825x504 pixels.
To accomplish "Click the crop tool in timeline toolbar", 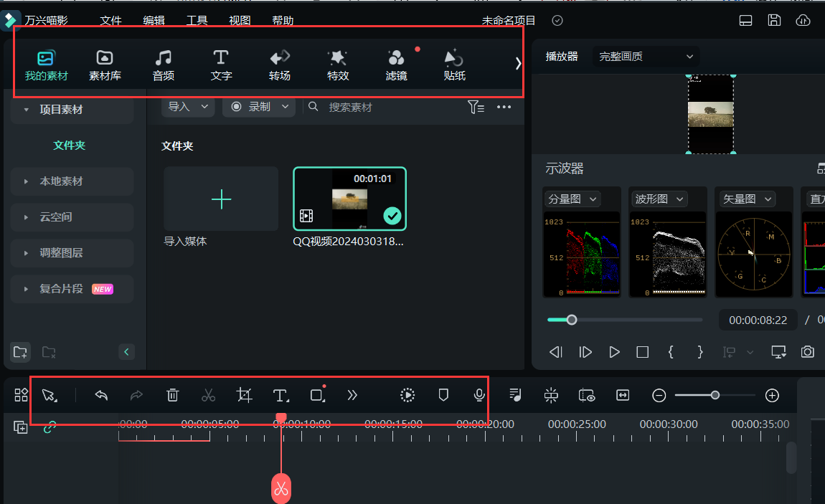I will click(245, 395).
